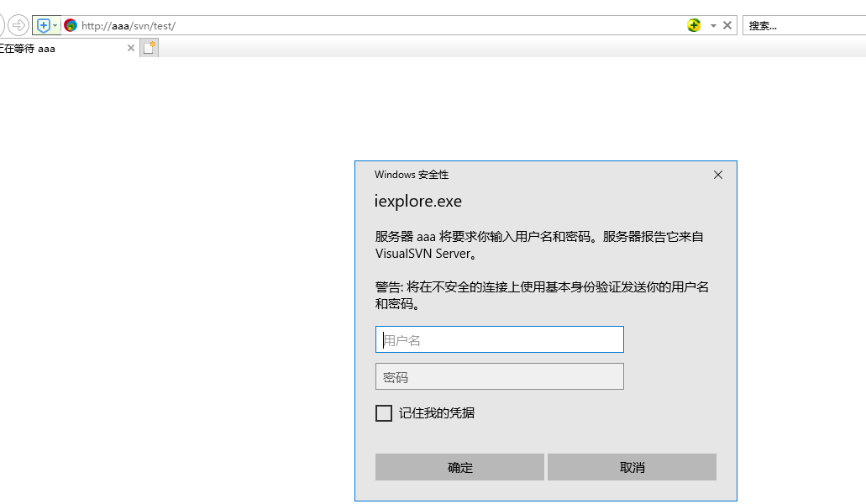The image size is (866, 504).
Task: Close the 正在等待 aaa tab
Action: tap(131, 48)
